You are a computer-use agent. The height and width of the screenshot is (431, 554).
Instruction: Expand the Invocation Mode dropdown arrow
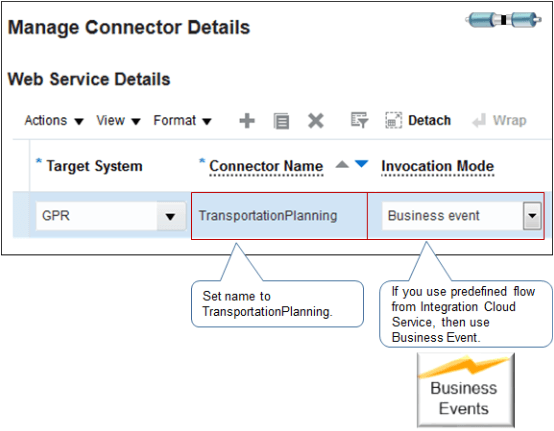[532, 216]
